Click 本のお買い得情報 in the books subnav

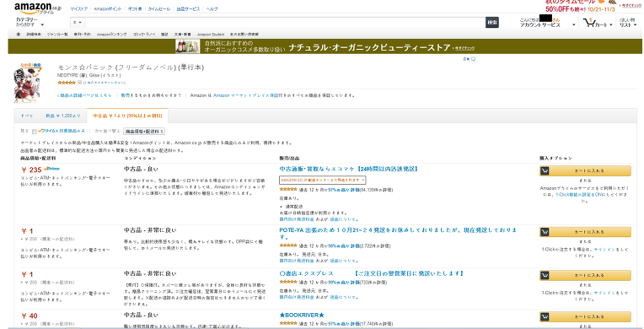click(x=244, y=35)
